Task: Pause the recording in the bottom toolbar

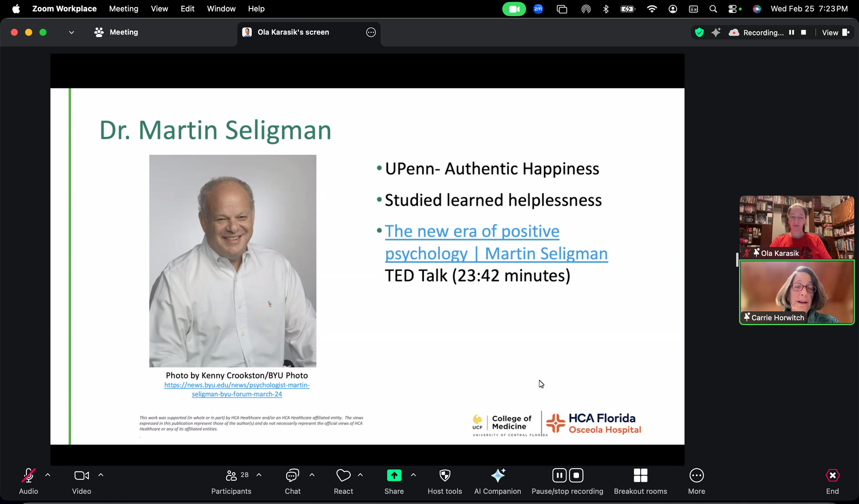Action: coord(559,475)
